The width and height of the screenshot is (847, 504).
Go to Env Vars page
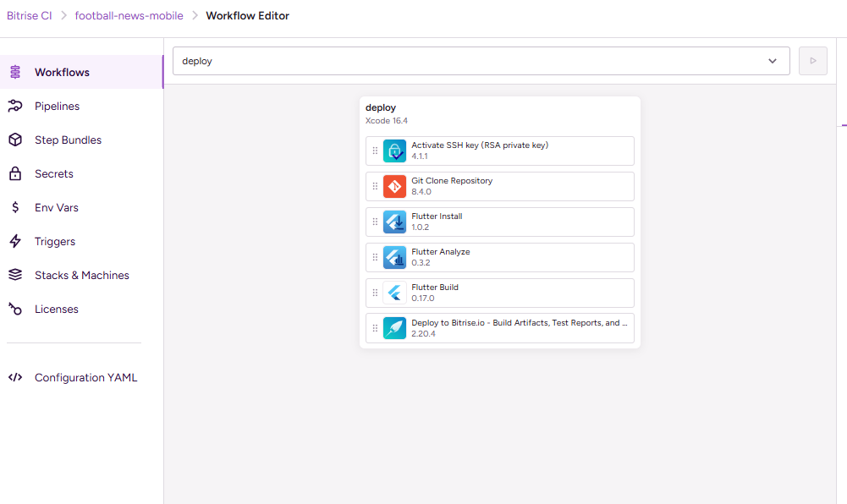pyautogui.click(x=56, y=208)
